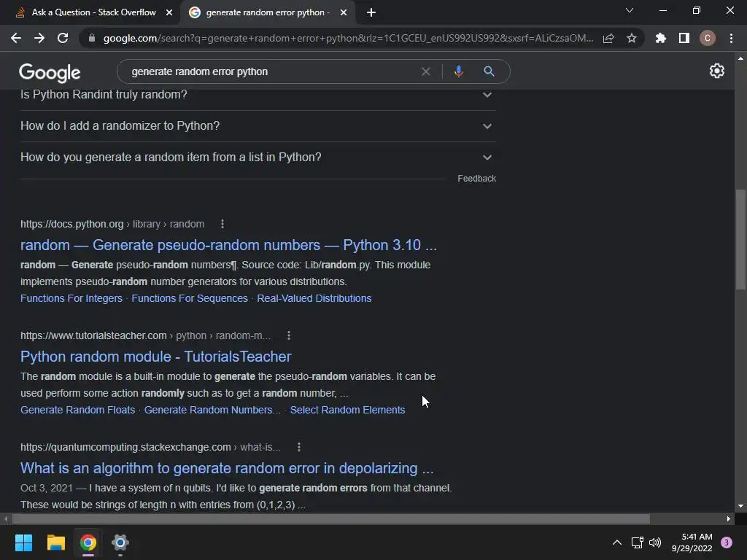Open the "Real-Valued Distributions" sitelink

click(314, 298)
